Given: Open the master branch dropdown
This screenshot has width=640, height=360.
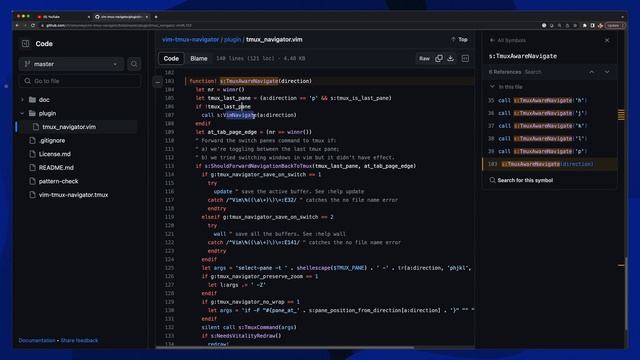Looking at the screenshot, I should [x=71, y=64].
